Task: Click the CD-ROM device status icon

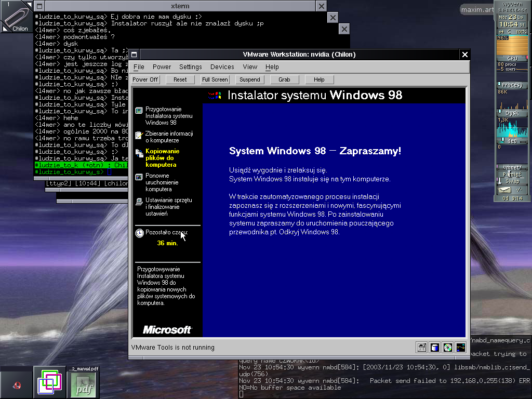Action: [447, 348]
